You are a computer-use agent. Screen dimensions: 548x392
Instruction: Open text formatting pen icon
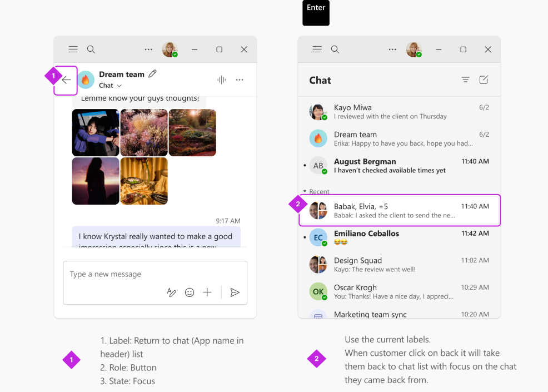[x=171, y=292]
